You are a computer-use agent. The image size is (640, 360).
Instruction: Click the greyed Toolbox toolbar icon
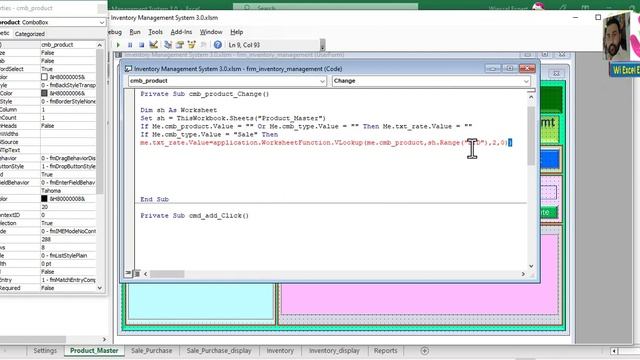point(203,45)
